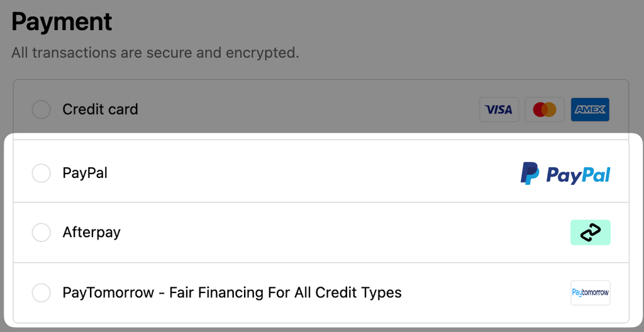Choose the Afterpay radio button

tap(42, 233)
